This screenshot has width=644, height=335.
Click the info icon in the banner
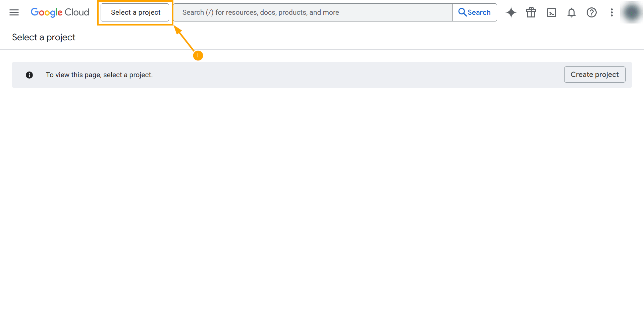point(29,75)
